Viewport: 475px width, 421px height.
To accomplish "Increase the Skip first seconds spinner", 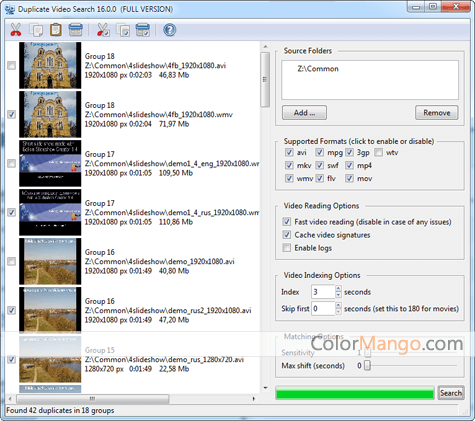I will pos(338,305).
